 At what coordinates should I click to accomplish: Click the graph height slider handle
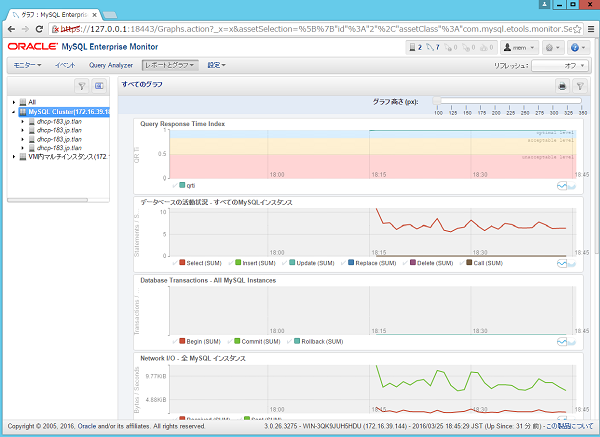[x=437, y=101]
